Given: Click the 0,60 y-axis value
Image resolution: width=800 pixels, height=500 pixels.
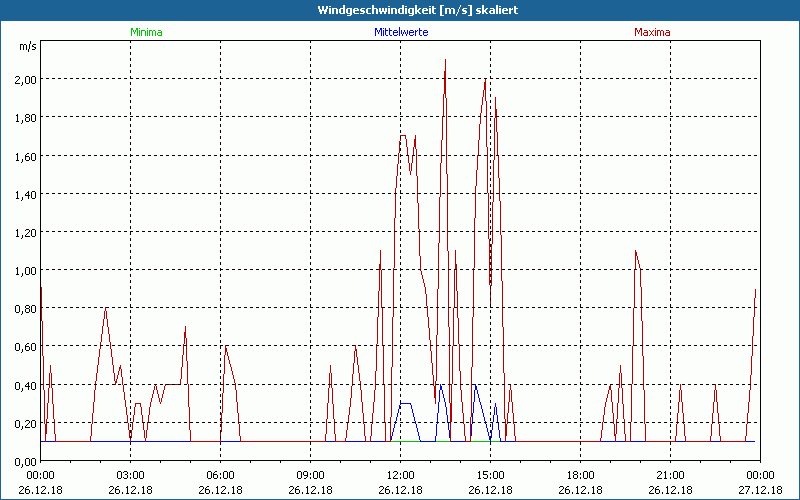Looking at the screenshot, I should click(23, 347).
